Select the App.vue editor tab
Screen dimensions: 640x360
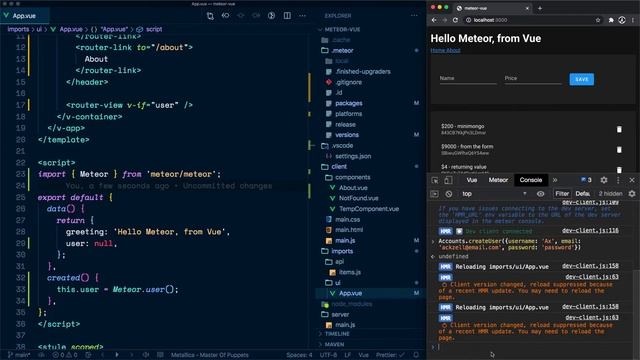click(x=24, y=16)
